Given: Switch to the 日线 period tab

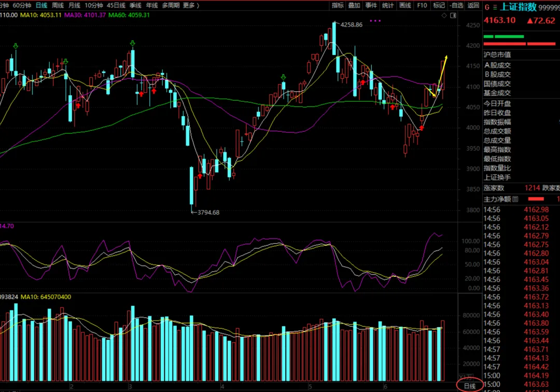Looking at the screenshot, I should tap(41, 5).
